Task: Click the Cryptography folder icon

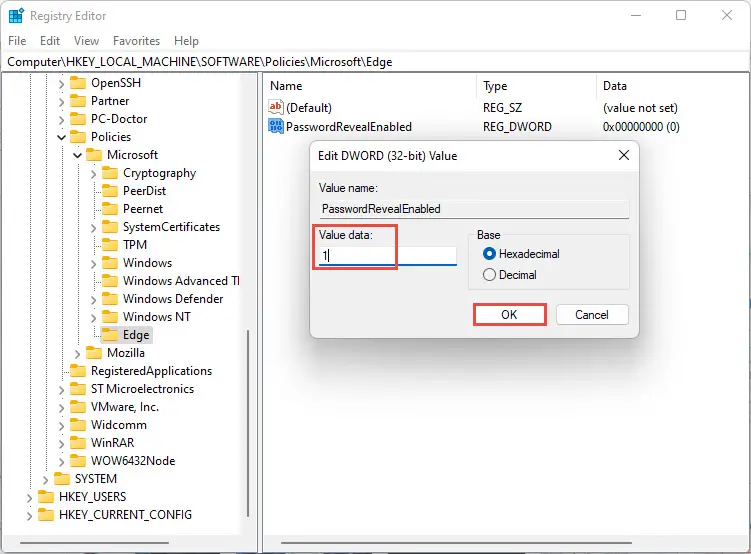Action: click(x=110, y=173)
